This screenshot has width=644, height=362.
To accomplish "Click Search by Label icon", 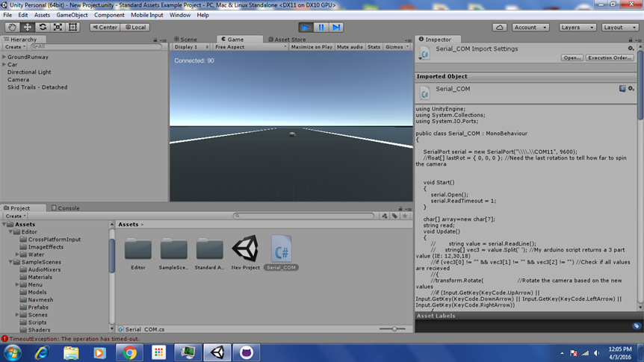I will click(394, 216).
